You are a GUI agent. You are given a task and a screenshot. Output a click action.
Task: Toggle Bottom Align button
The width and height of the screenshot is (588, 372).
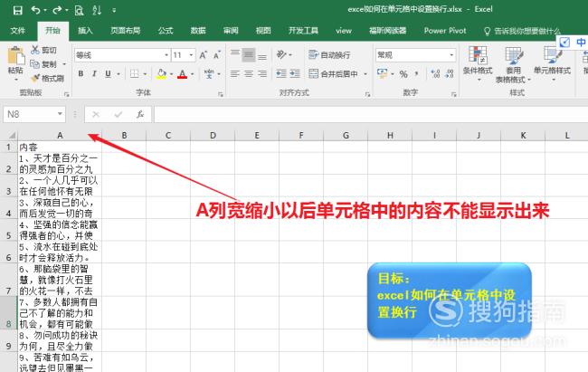[x=262, y=55]
